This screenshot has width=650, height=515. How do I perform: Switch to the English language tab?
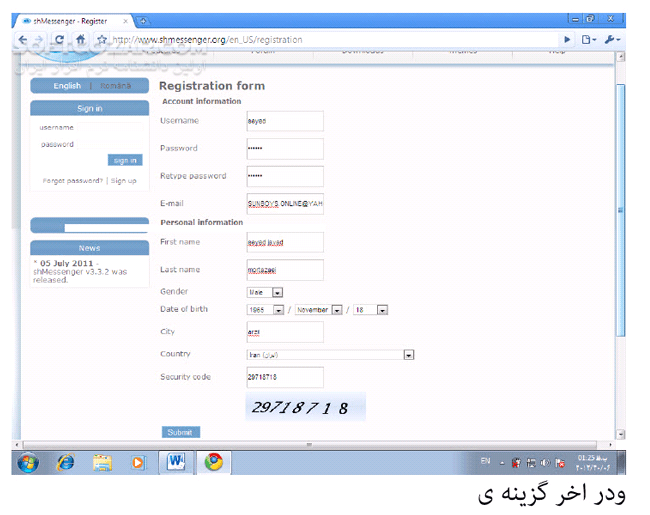(67, 86)
